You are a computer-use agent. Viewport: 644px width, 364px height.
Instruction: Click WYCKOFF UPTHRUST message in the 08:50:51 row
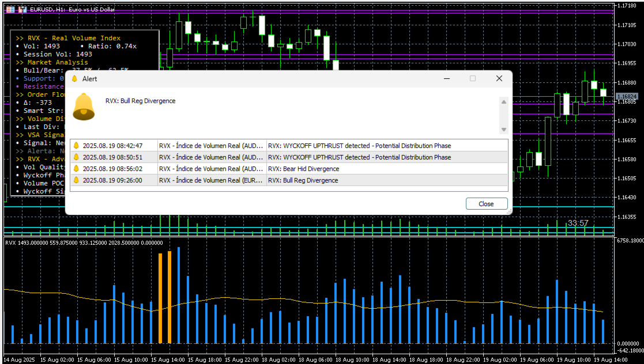coord(359,157)
